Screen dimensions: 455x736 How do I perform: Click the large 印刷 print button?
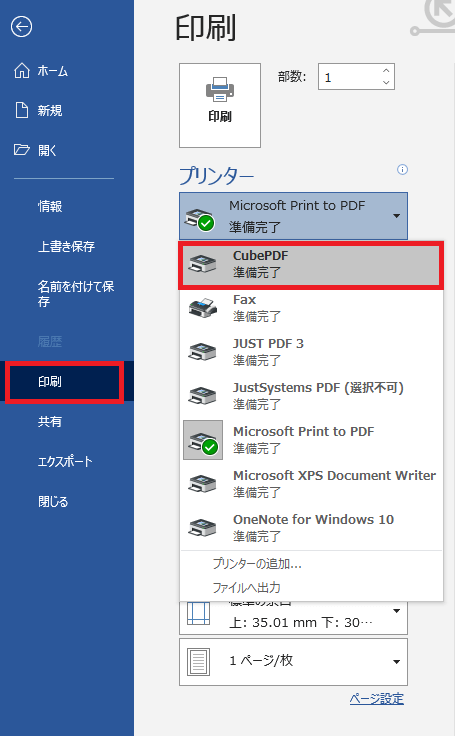point(220,106)
